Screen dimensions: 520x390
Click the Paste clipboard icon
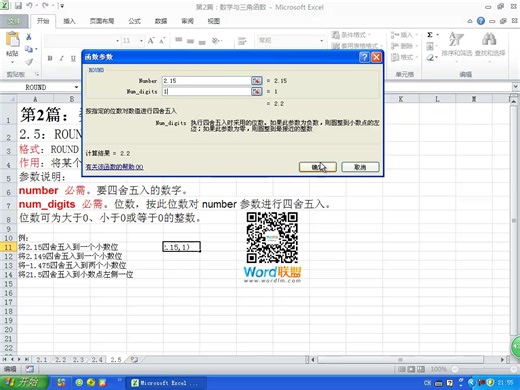tap(12, 40)
